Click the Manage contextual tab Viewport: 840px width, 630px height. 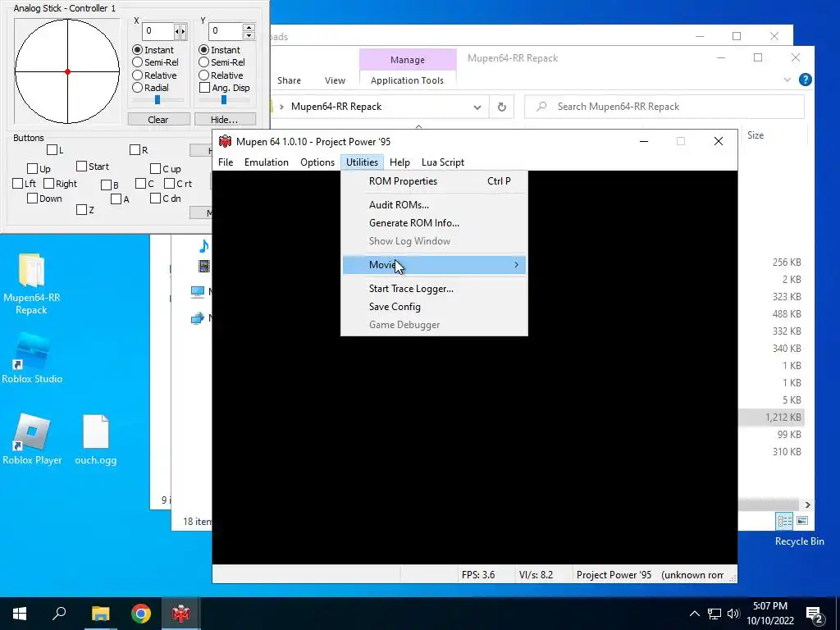(x=407, y=59)
